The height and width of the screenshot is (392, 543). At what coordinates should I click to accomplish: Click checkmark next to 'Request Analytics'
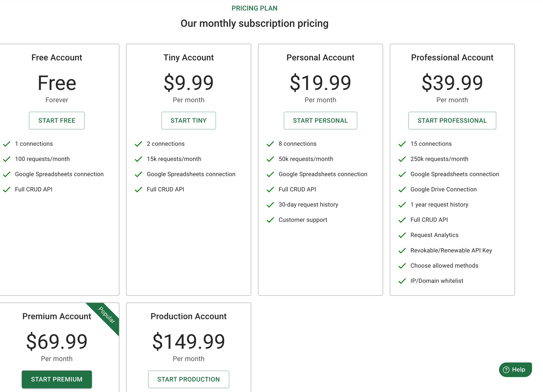tap(402, 235)
